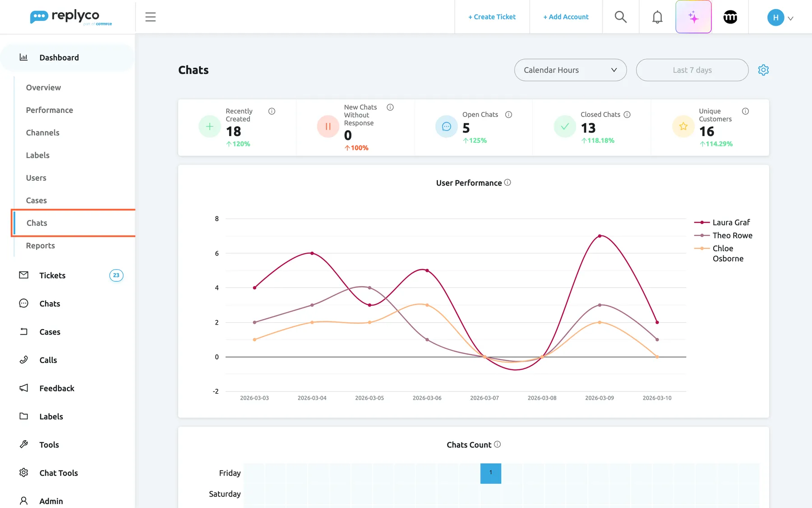Viewport: 812px width, 508px height.
Task: Open the notifications bell
Action: [658, 17]
